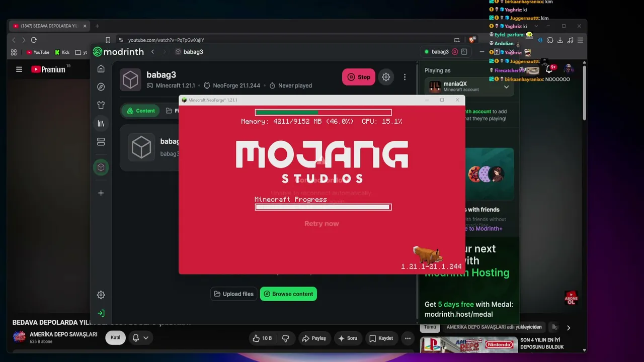Open Kick bookmark in bookmarks bar
Screen dimensions: 644x362
[x=62, y=52]
